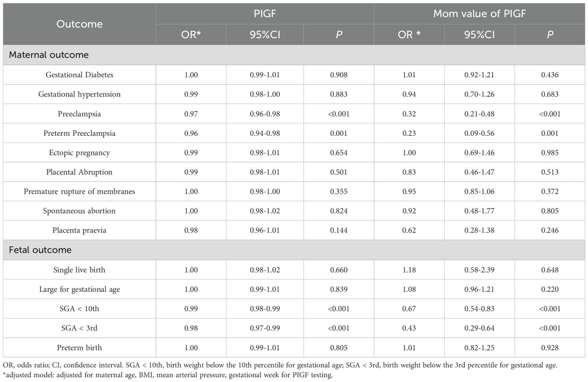Select the Single live birth cell
Image resolution: width=588 pixels, height=382 pixels.
[79, 270]
